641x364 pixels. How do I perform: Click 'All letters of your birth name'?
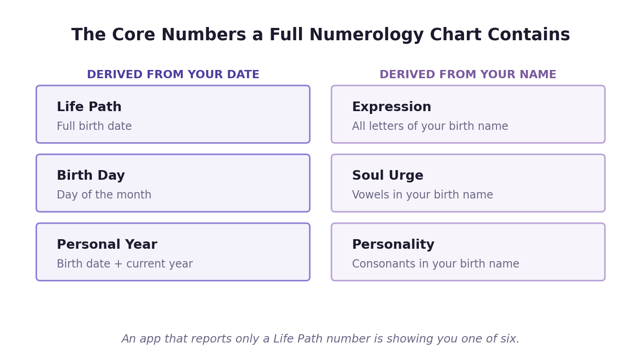coord(430,127)
